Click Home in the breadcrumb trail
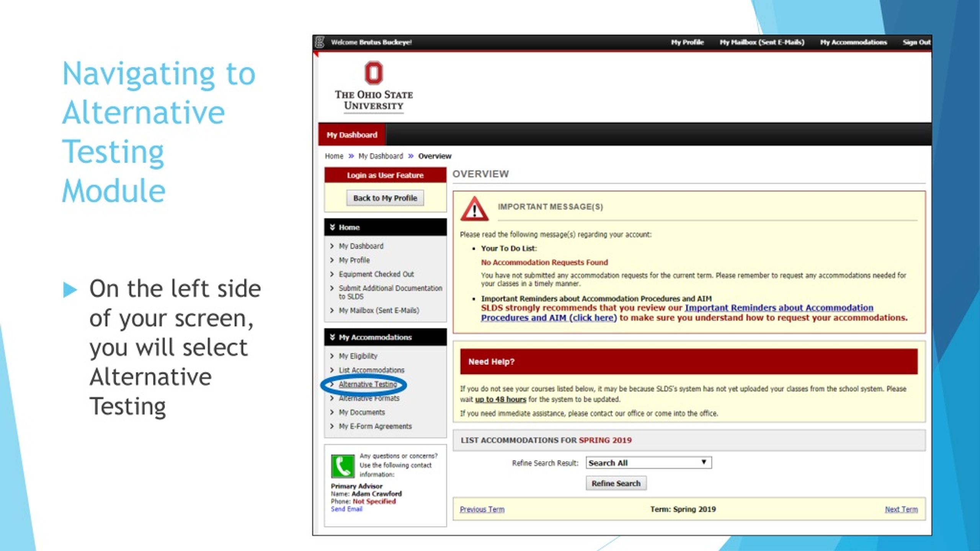This screenshot has height=551, width=980. pyautogui.click(x=334, y=156)
